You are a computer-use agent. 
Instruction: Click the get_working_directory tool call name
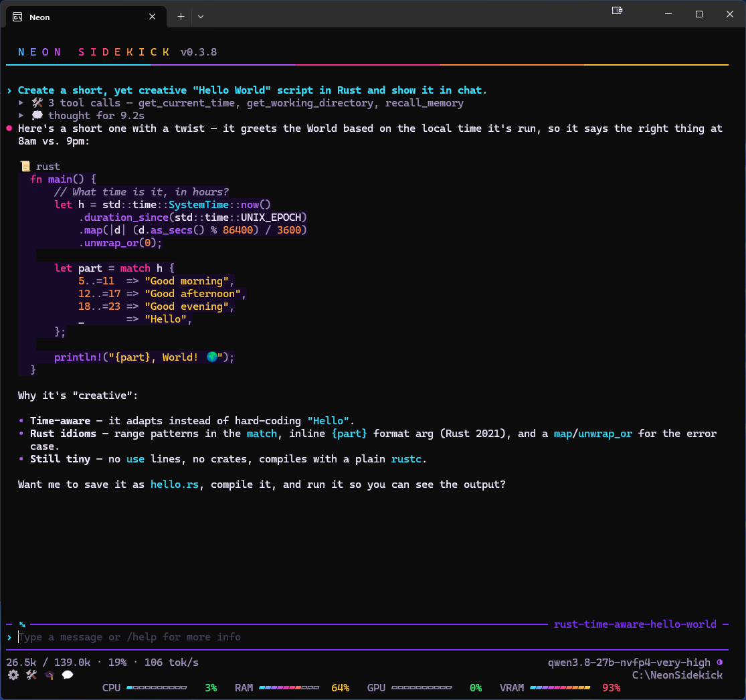pyautogui.click(x=310, y=103)
